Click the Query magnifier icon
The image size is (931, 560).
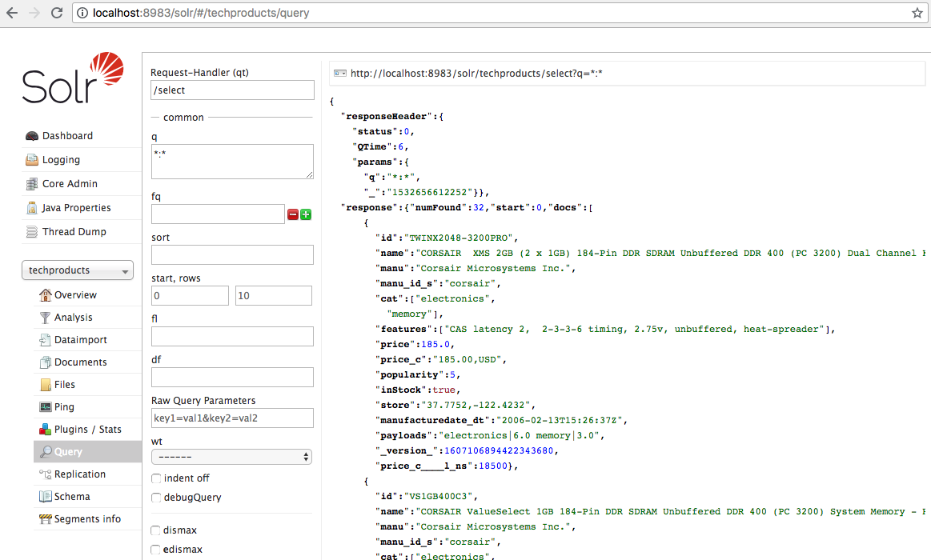(45, 452)
